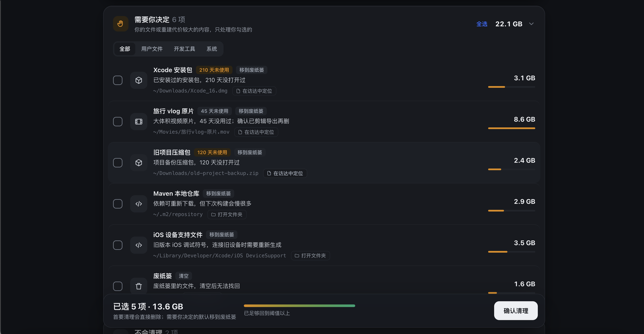Click 在访达中定位 for old-project-backup.zip
Screen dimensions: 644x334
[285, 173]
